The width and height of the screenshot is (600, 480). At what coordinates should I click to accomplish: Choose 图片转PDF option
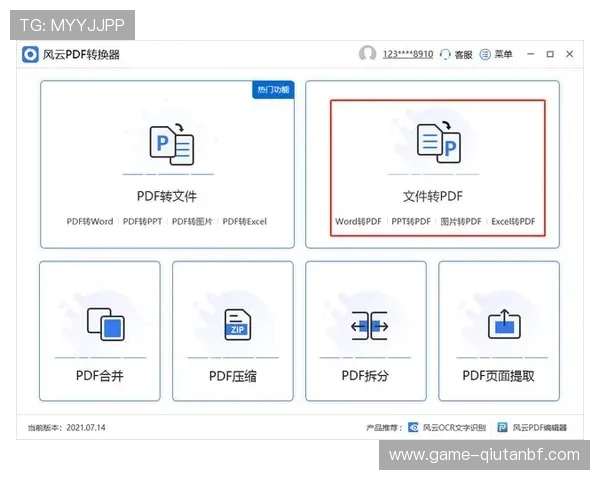tap(461, 222)
